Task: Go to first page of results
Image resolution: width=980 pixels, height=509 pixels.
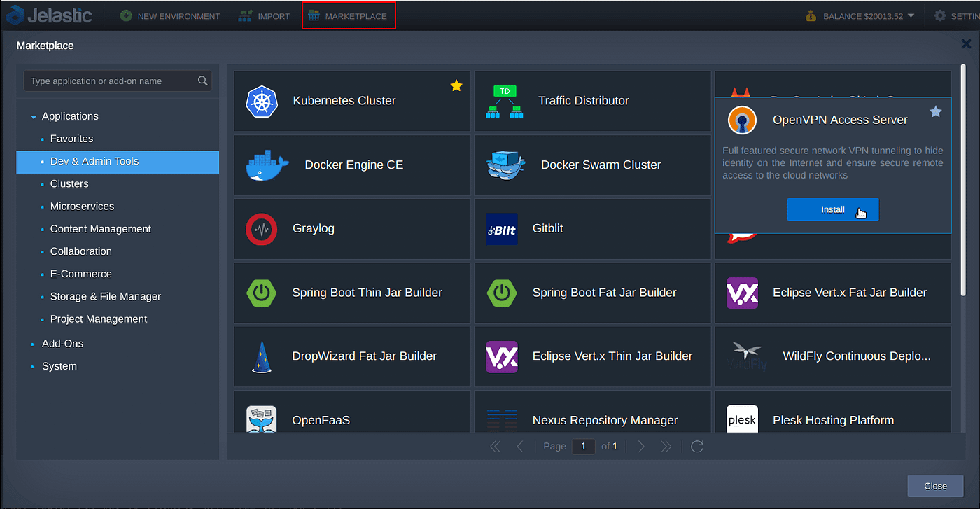Action: coord(495,446)
